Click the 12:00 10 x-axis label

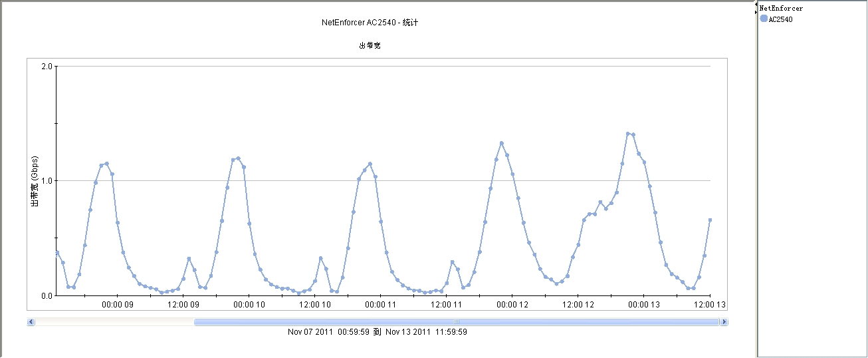pyautogui.click(x=315, y=305)
